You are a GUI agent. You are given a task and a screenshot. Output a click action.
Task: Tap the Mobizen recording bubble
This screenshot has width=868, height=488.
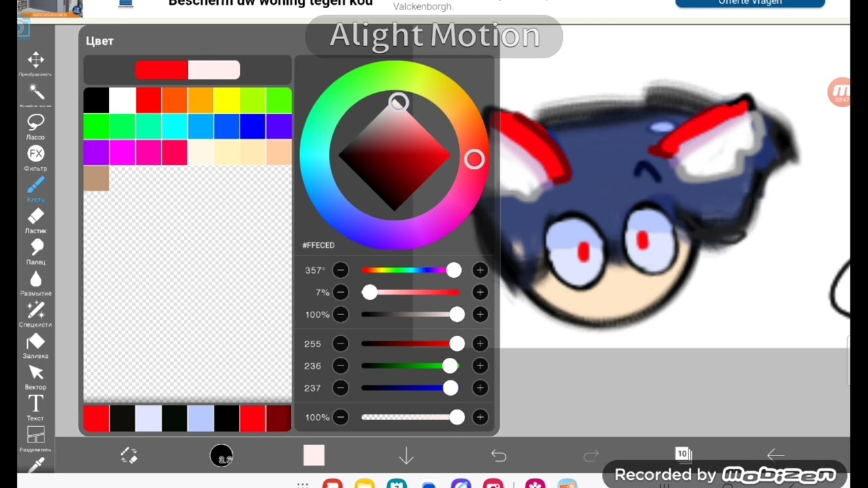(840, 91)
